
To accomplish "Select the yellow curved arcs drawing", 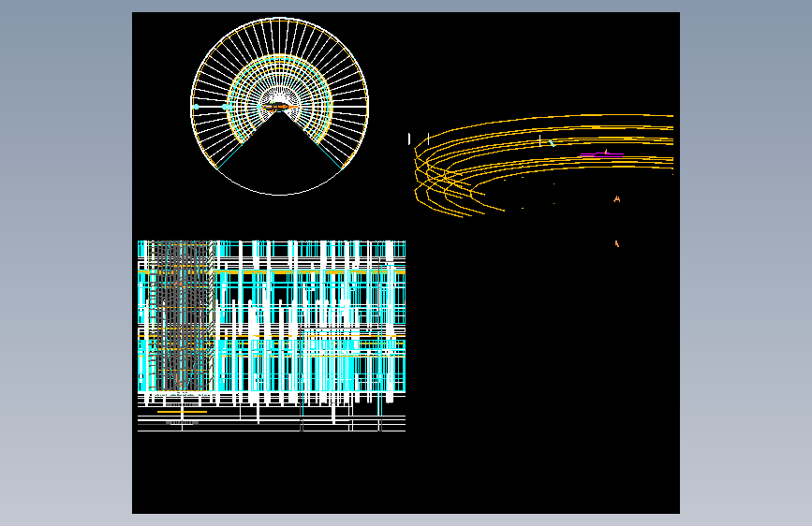I will click(544, 165).
